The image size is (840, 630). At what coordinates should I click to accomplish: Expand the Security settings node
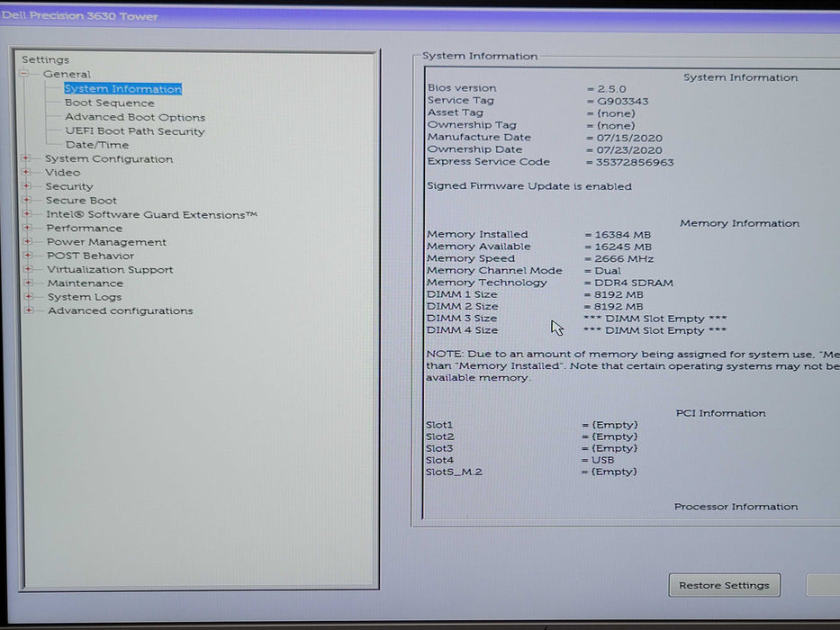(26, 186)
